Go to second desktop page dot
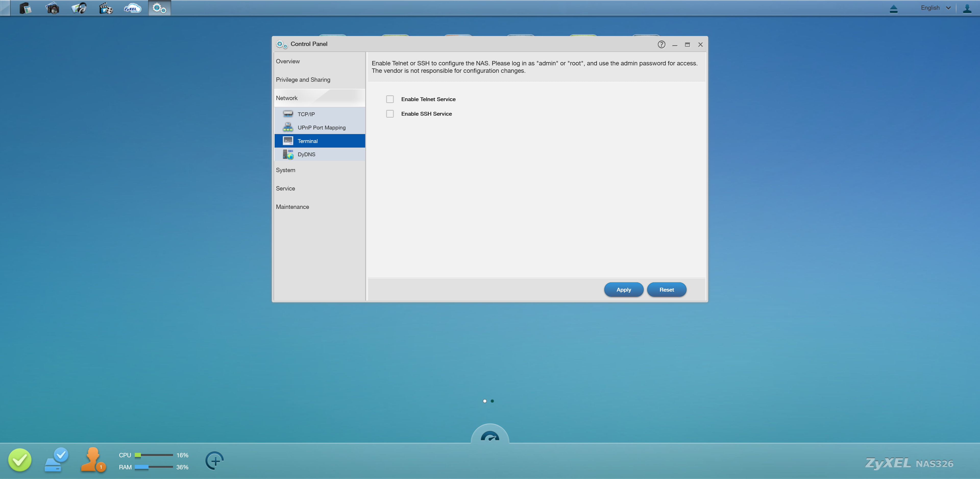Screen dimensions: 980x479 [x=492, y=401]
